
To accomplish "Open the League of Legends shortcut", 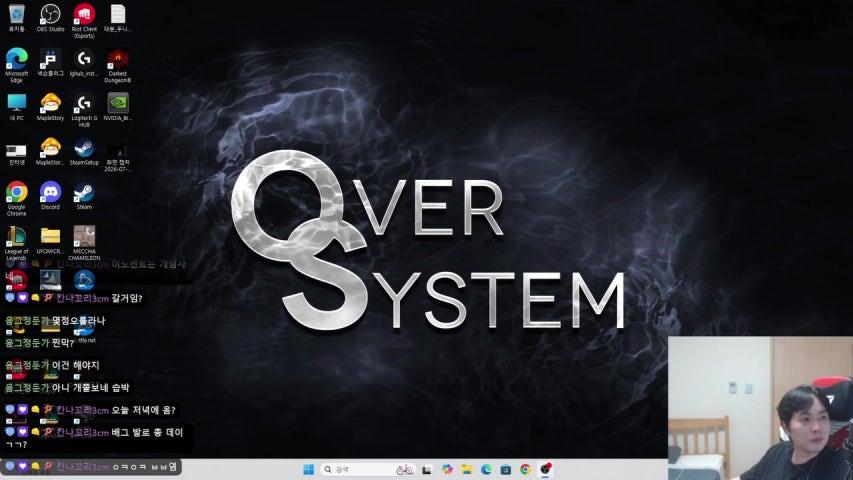I will [16, 242].
